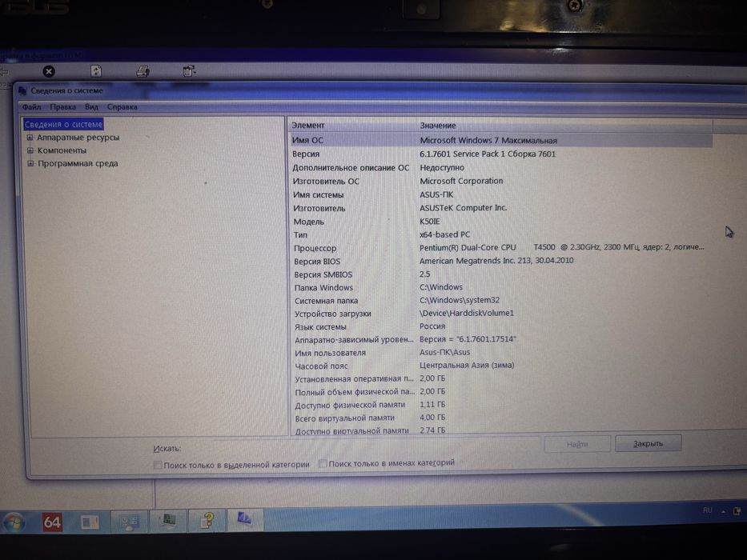Open the Windows Start orb
Viewport: 747px width, 560px height.
pos(14,522)
